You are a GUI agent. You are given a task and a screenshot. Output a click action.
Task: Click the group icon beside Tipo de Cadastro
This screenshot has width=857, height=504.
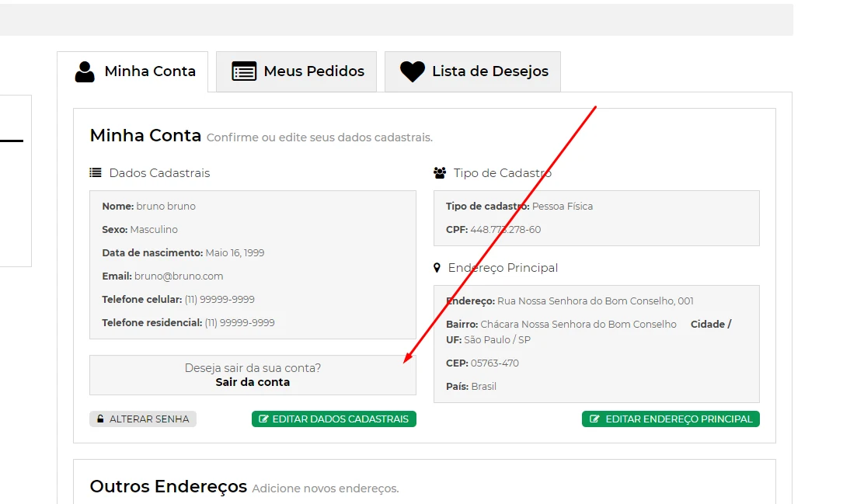click(440, 173)
